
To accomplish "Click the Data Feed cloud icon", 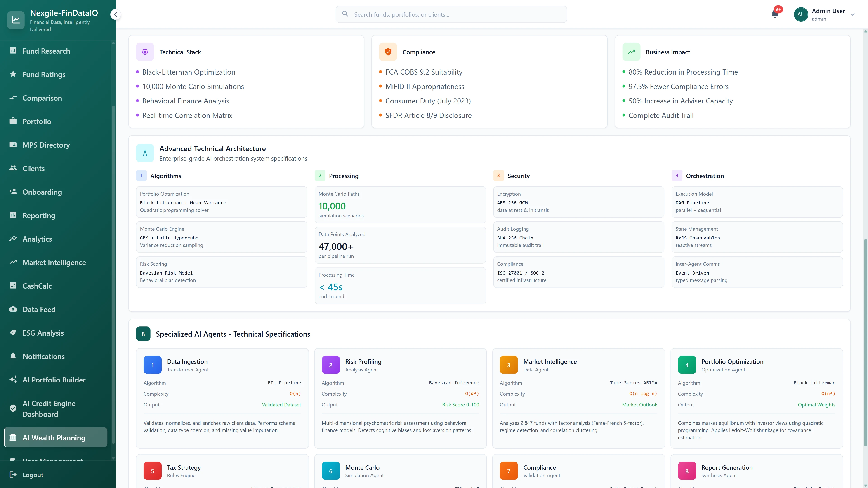I will 13,309.
